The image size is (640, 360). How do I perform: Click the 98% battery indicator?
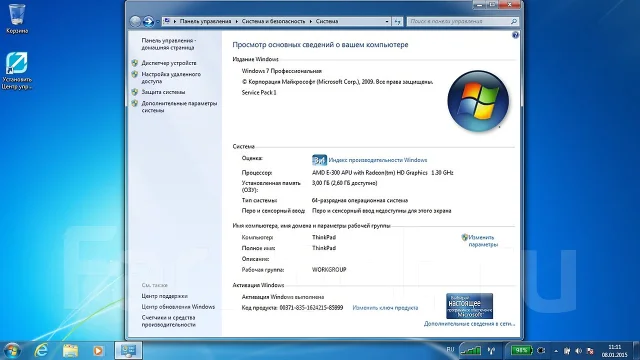[x=521, y=350]
